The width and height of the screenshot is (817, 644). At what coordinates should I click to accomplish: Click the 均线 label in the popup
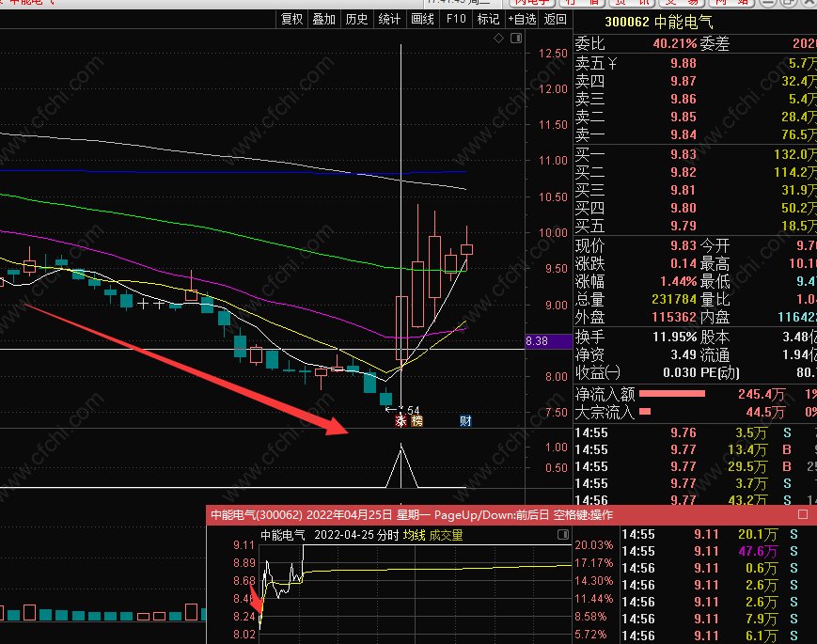pos(415,535)
